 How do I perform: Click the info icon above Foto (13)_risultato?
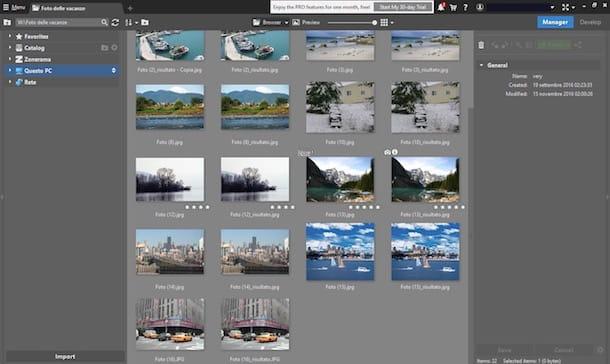395,152
